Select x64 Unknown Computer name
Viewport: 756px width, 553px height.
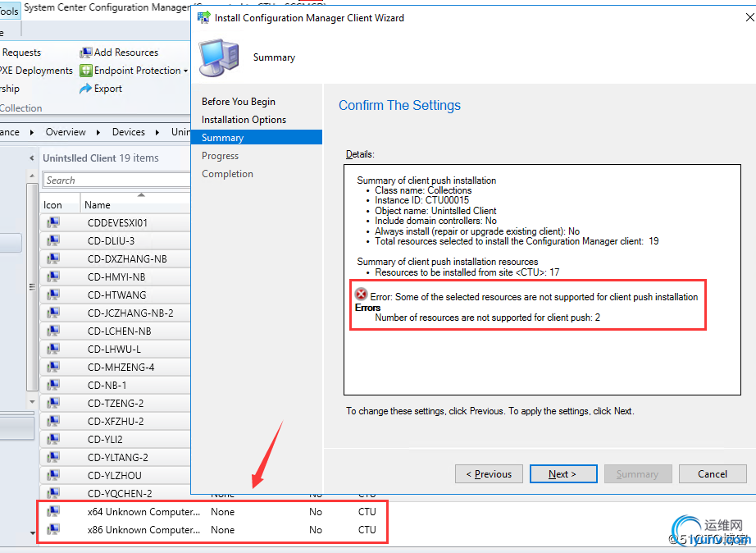[x=143, y=511]
